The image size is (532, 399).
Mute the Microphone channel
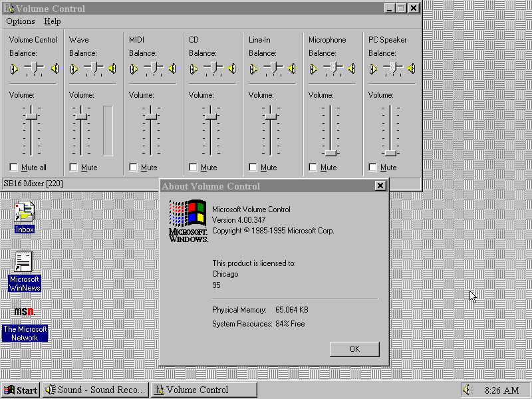pos(313,168)
